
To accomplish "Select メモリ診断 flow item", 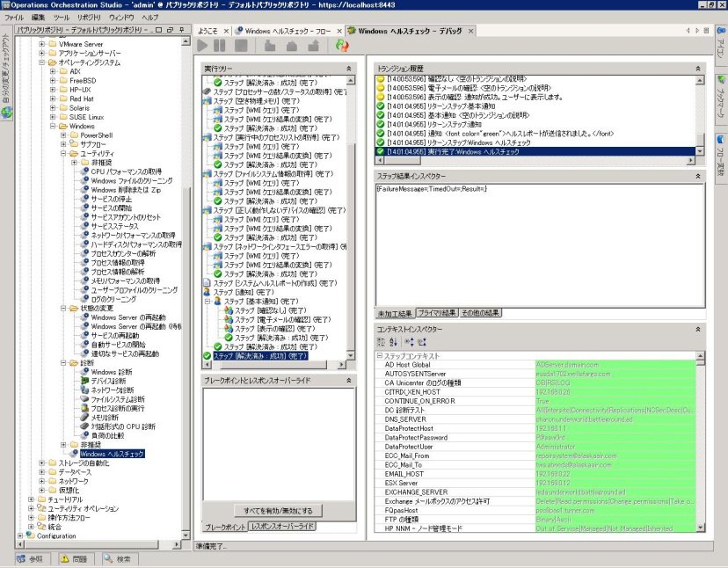I will coord(105,418).
